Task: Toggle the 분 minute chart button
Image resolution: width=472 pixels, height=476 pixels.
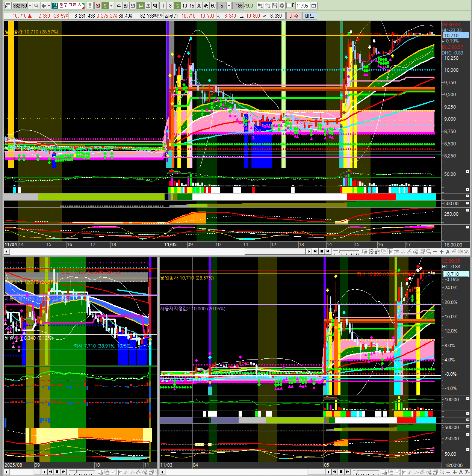Action: tap(141, 6)
